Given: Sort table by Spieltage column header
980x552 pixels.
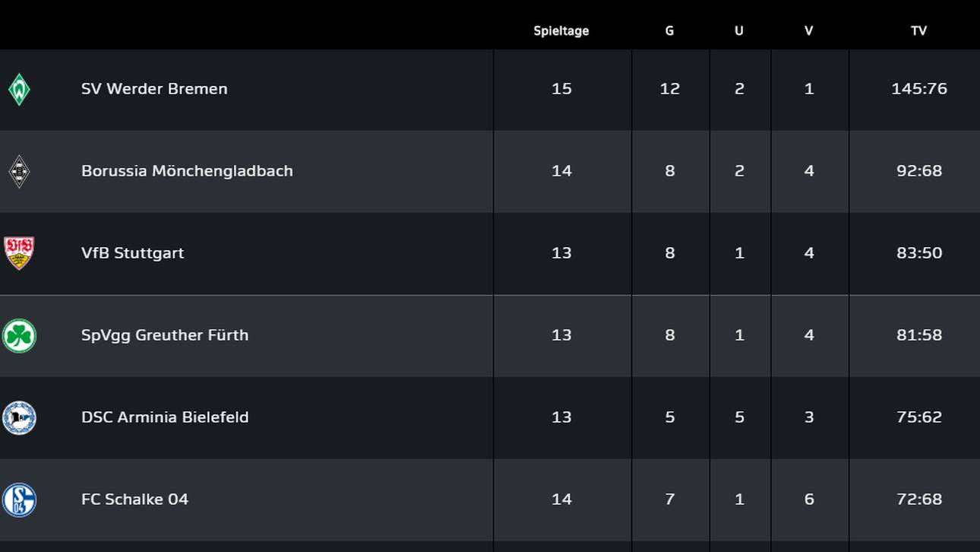Looking at the screenshot, I should tap(561, 31).
